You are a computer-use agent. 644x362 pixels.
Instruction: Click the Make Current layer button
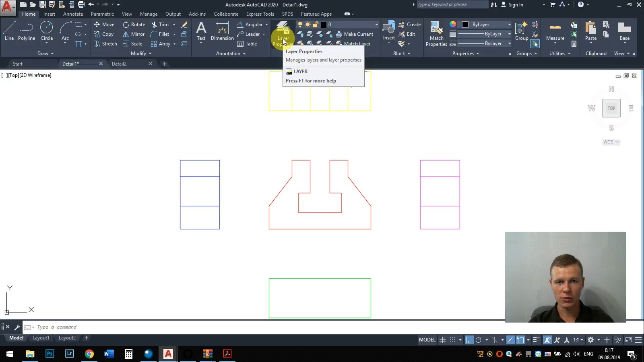tap(355, 34)
